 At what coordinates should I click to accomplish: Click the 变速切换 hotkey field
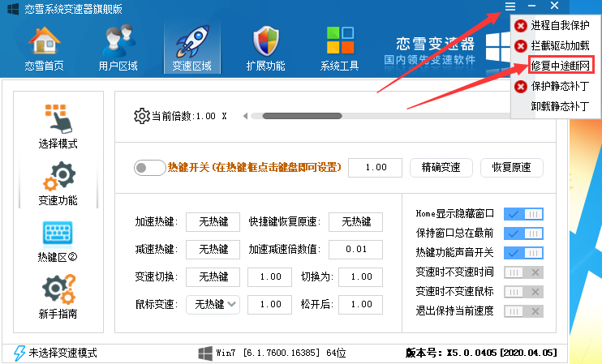213,277
